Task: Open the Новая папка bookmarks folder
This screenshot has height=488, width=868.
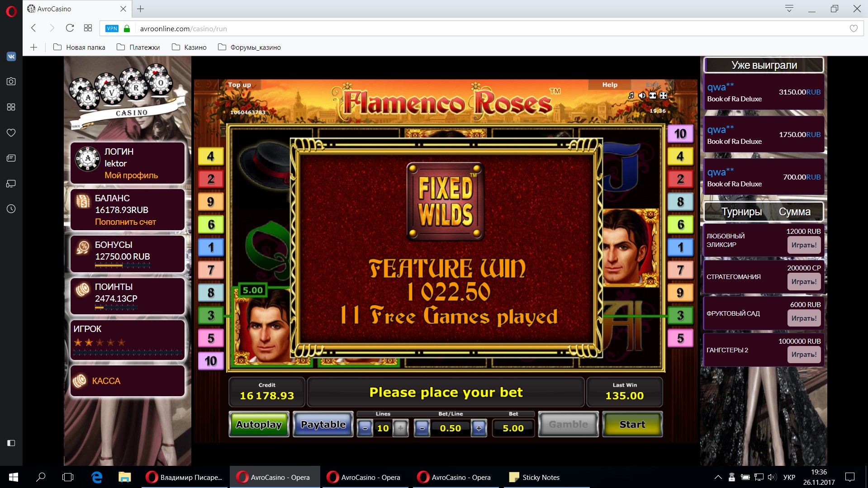Action: click(x=79, y=47)
